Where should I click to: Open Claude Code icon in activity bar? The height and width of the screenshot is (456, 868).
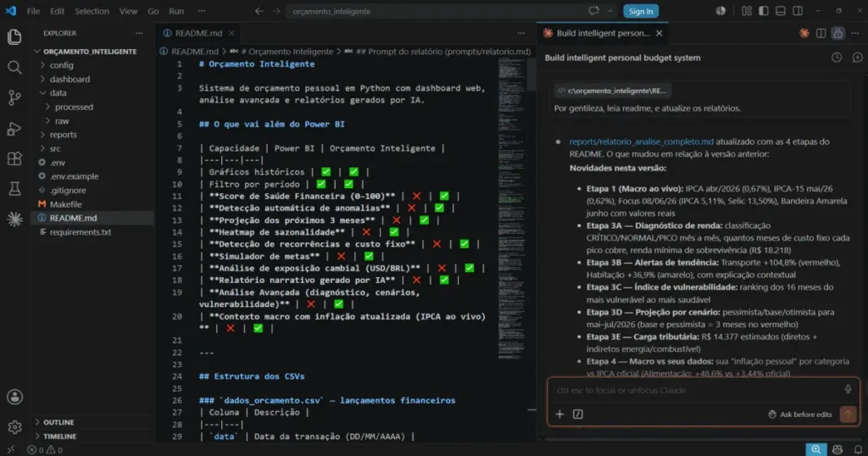(x=14, y=220)
